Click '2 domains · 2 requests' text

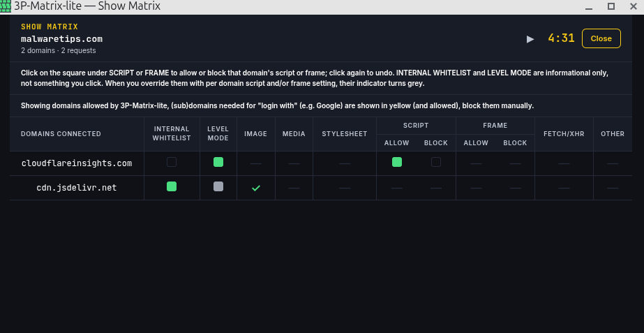pyautogui.click(x=59, y=50)
